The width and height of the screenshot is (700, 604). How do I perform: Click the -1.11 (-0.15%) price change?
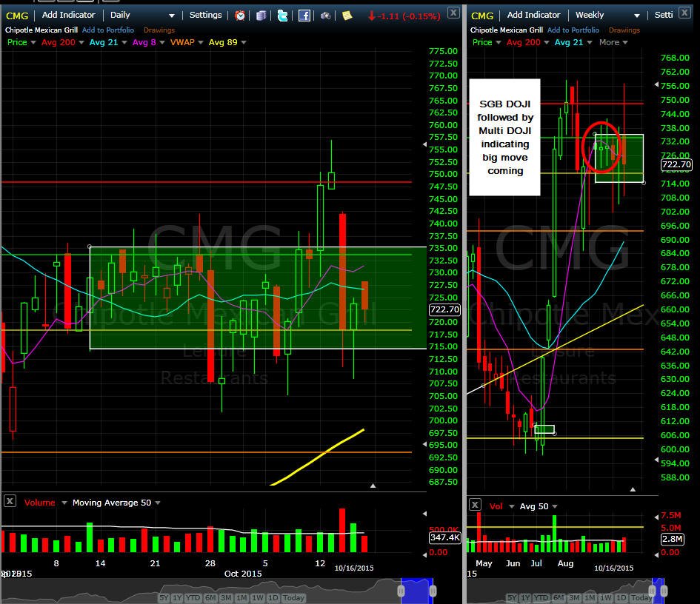point(404,16)
